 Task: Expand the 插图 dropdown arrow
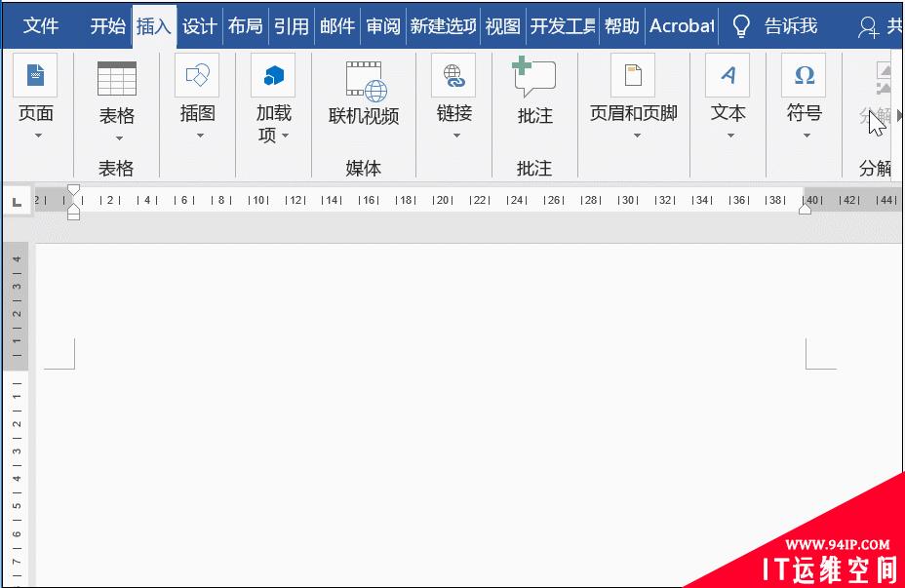tap(200, 136)
